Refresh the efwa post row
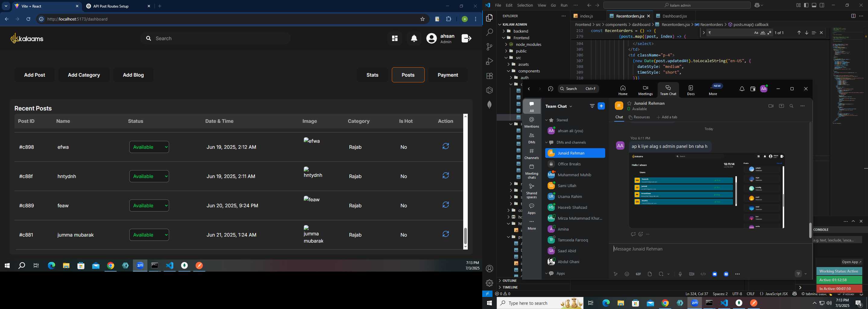Image resolution: width=868 pixels, height=309 pixels. pyautogui.click(x=445, y=146)
